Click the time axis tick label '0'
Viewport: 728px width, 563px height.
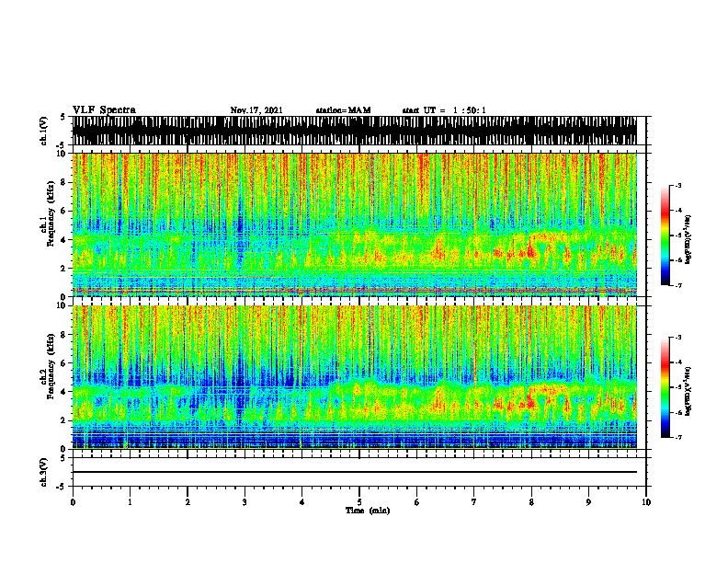click(x=73, y=502)
